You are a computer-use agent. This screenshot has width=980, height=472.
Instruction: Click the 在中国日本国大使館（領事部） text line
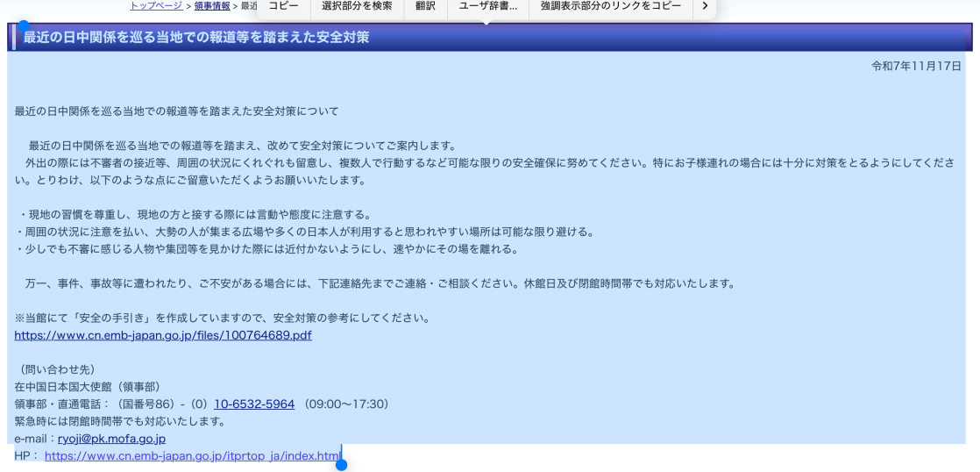(x=88, y=387)
